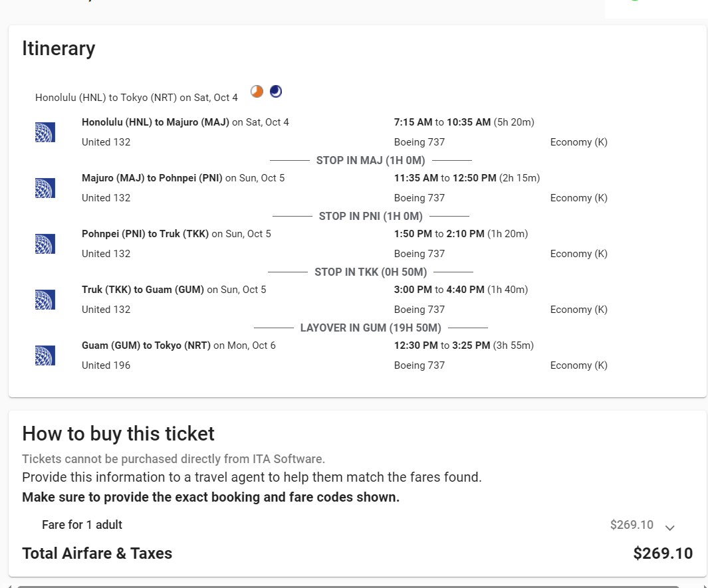Image resolution: width=708 pixels, height=588 pixels.
Task: Click United logo beside Guam to Tokyo flight
Action: tap(45, 355)
